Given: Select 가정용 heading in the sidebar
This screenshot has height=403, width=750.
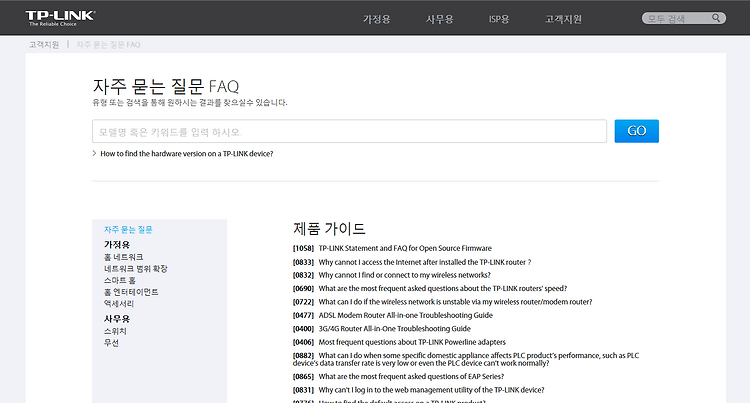Looking at the screenshot, I should pyautogui.click(x=117, y=244).
